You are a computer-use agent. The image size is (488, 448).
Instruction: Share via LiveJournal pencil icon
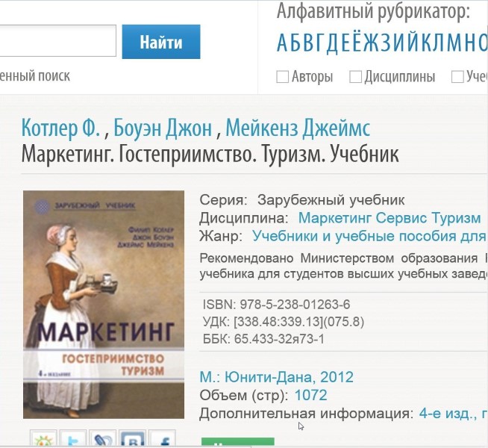103,439
